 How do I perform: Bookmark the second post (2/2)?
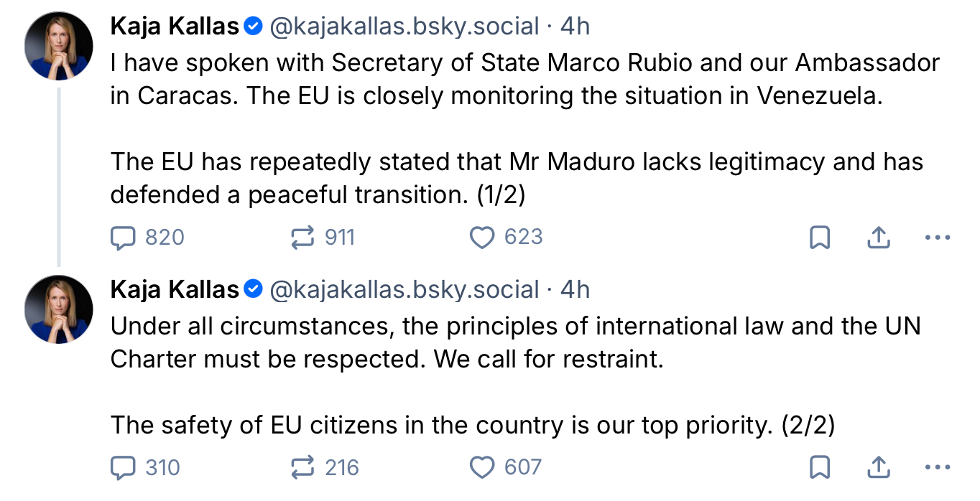coord(820,468)
